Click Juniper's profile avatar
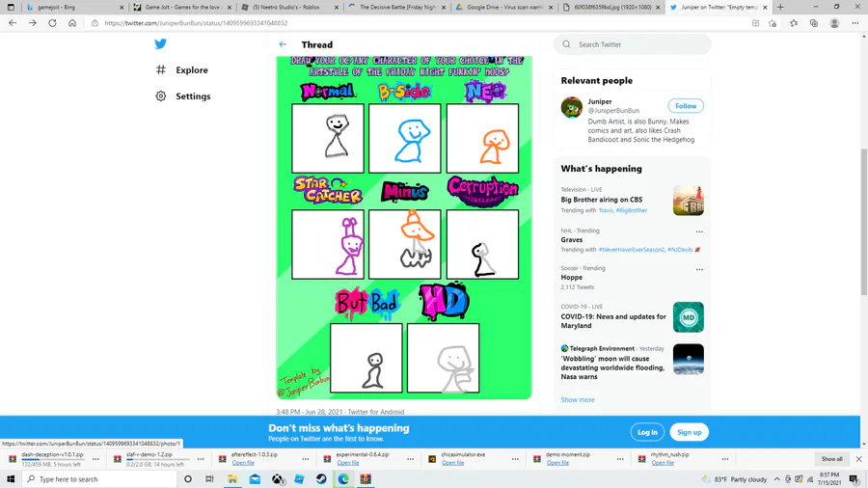 click(x=571, y=107)
